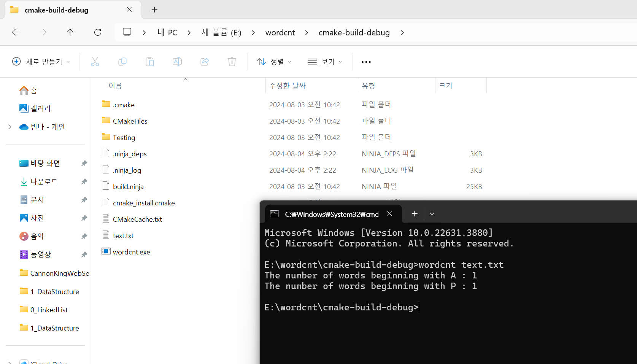Open CannonKingWebSe folder in sidebar
This screenshot has height=364, width=637.
click(x=54, y=273)
